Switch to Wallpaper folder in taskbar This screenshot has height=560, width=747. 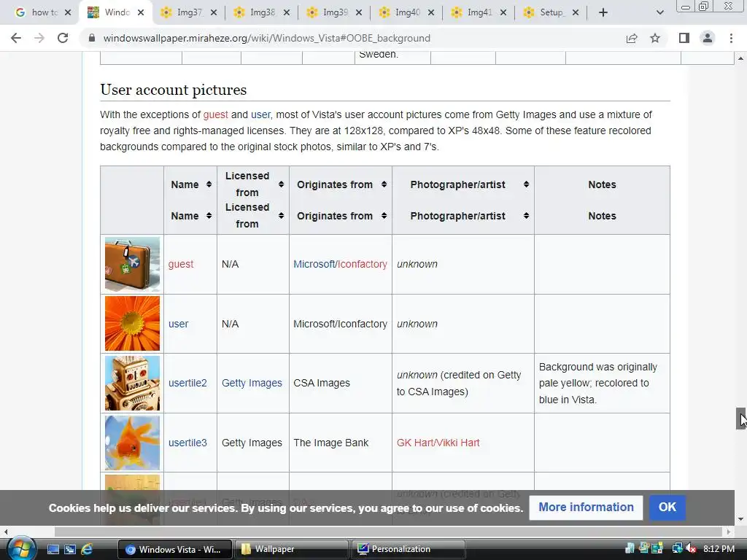[x=290, y=549]
